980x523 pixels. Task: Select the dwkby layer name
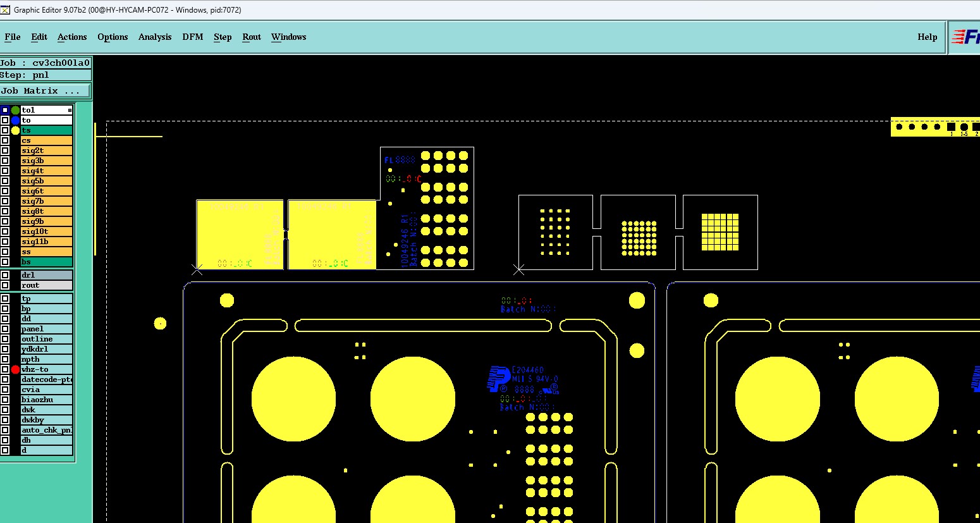click(47, 420)
